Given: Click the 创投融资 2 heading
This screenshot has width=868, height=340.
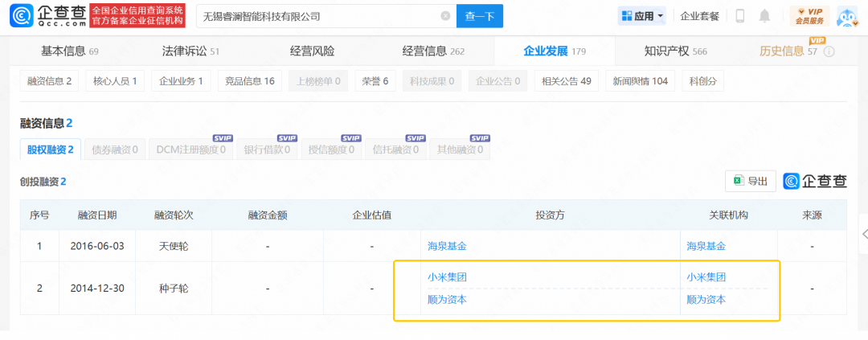Looking at the screenshot, I should [43, 181].
